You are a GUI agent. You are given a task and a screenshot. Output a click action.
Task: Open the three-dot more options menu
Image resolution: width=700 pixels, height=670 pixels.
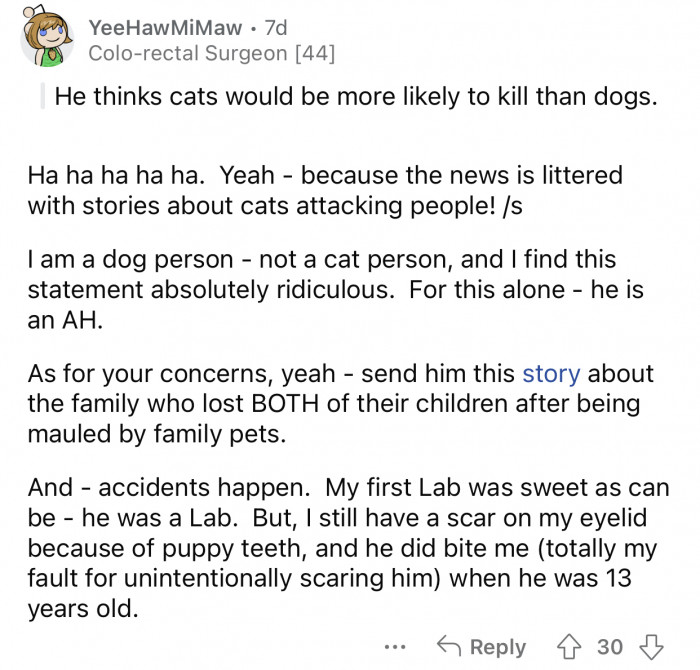click(x=394, y=647)
